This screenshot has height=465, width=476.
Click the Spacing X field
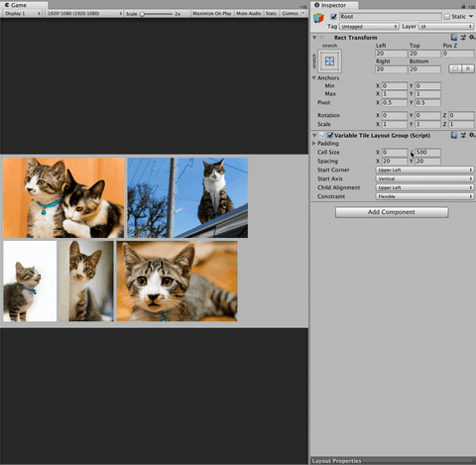tap(394, 162)
